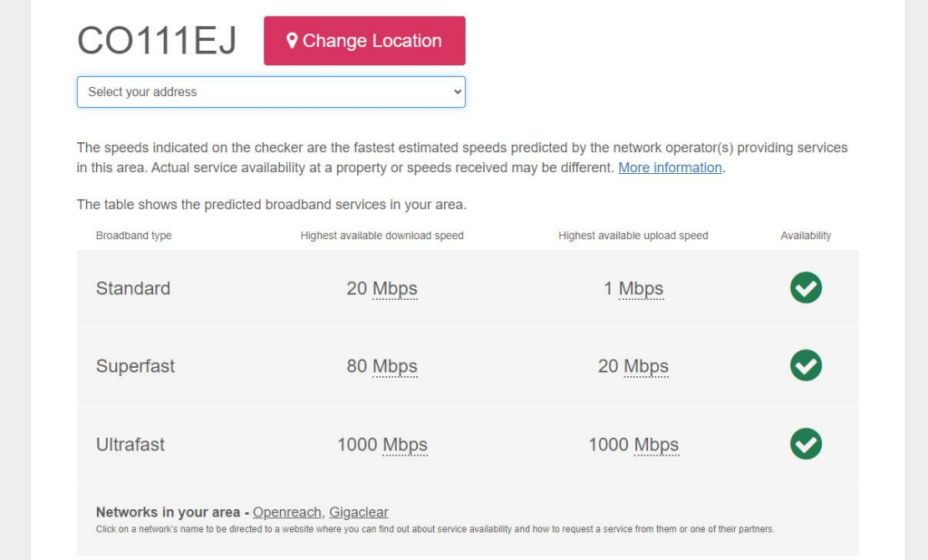This screenshot has height=560, width=928.
Task: Open the More information link
Action: point(669,167)
